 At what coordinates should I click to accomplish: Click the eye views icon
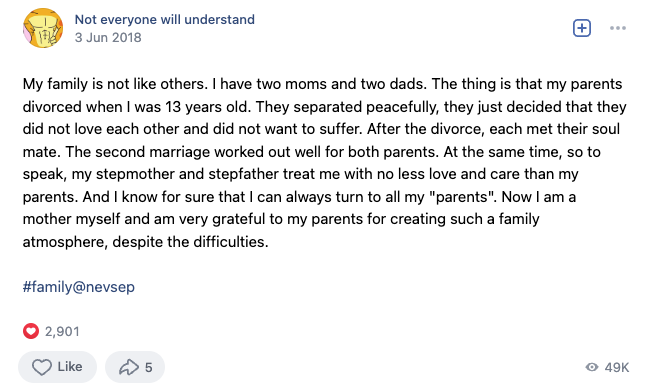click(x=592, y=367)
